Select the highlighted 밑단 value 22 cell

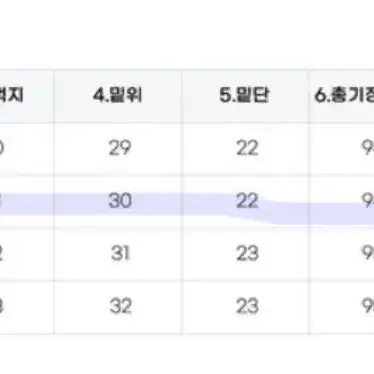click(x=245, y=201)
